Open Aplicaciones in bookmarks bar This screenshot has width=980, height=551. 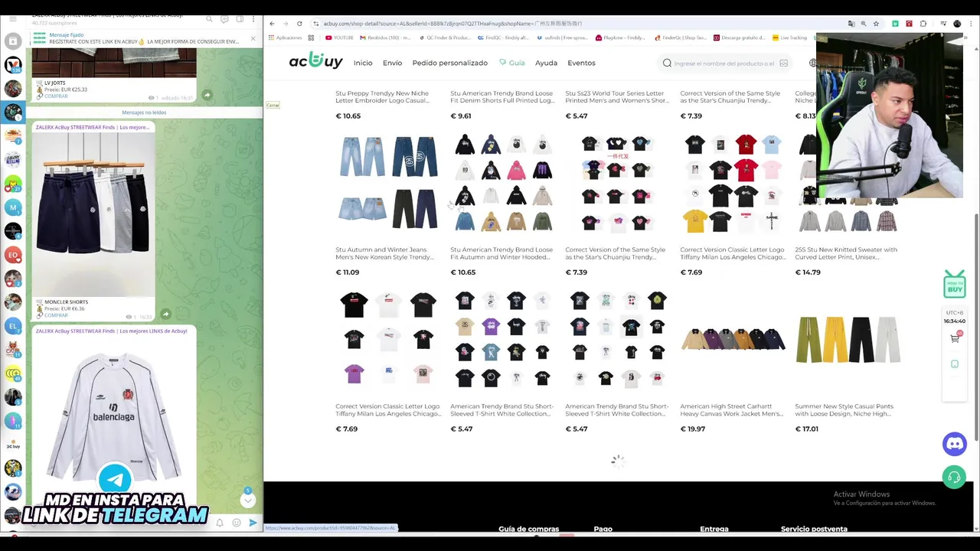click(x=285, y=37)
